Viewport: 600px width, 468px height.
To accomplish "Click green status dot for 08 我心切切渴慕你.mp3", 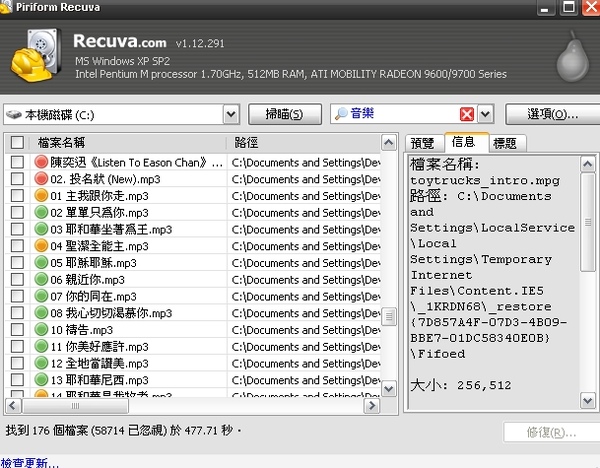I will 41,313.
